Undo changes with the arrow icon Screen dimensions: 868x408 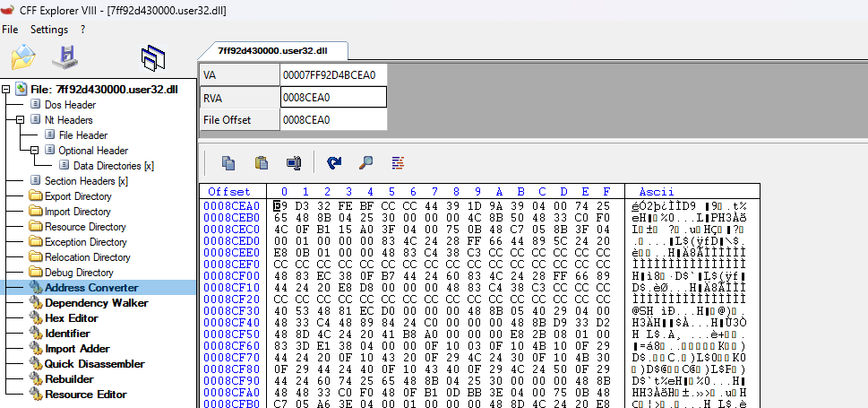[334, 162]
